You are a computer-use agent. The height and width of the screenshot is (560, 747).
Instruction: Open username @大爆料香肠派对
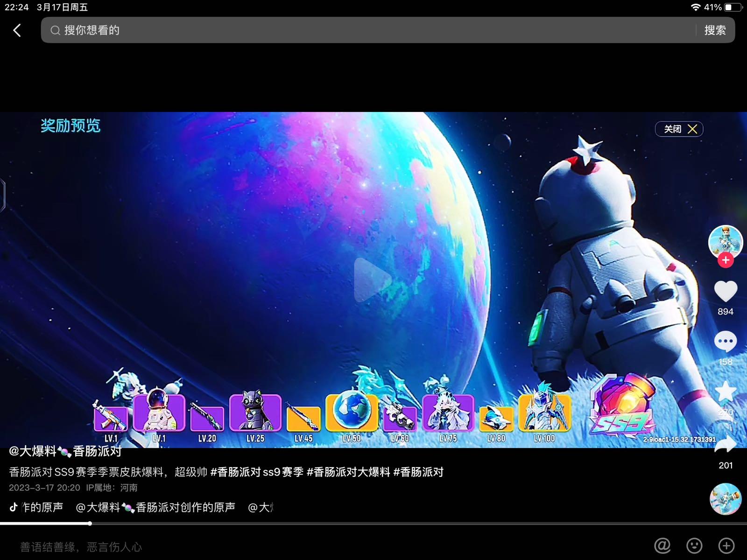[x=65, y=451]
